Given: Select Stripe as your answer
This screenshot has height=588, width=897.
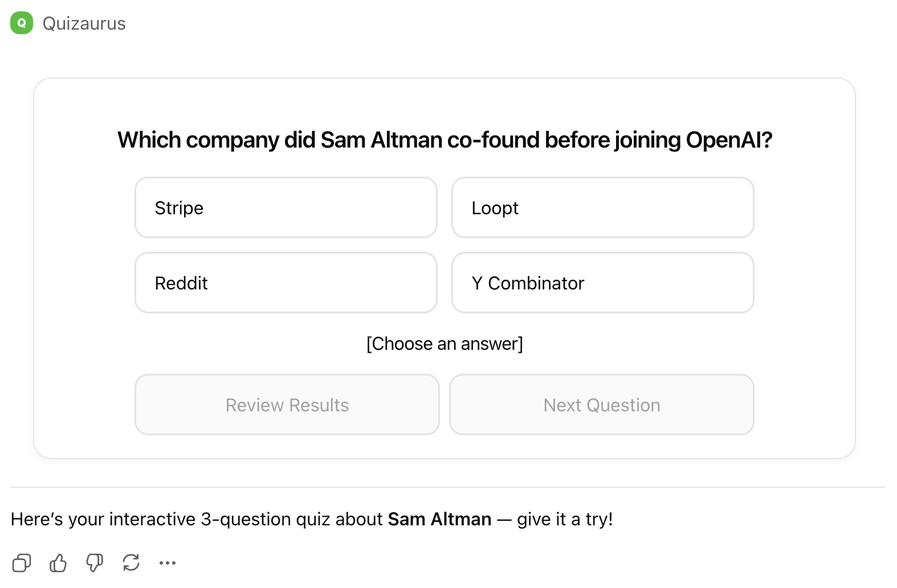Looking at the screenshot, I should [x=286, y=207].
